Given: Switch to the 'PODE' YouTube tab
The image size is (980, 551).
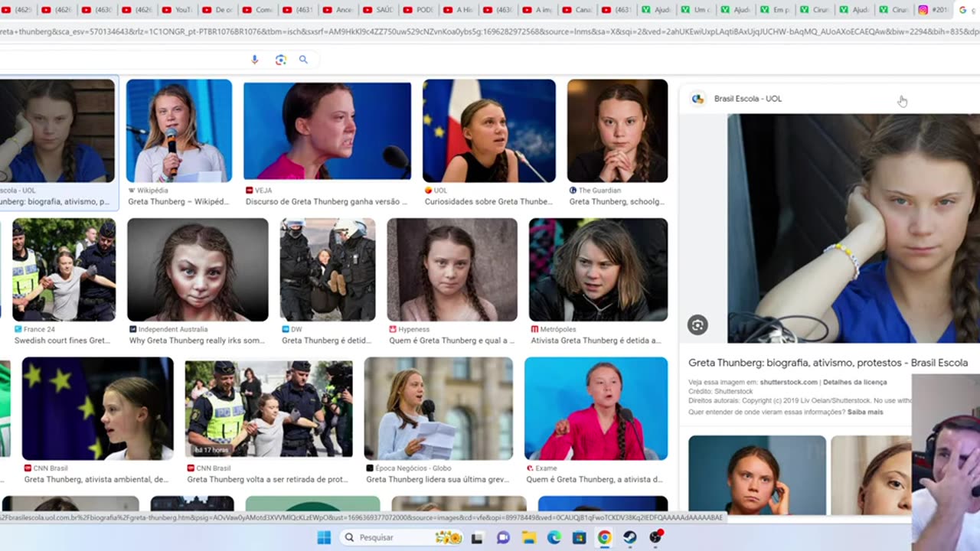Looking at the screenshot, I should pyautogui.click(x=418, y=10).
